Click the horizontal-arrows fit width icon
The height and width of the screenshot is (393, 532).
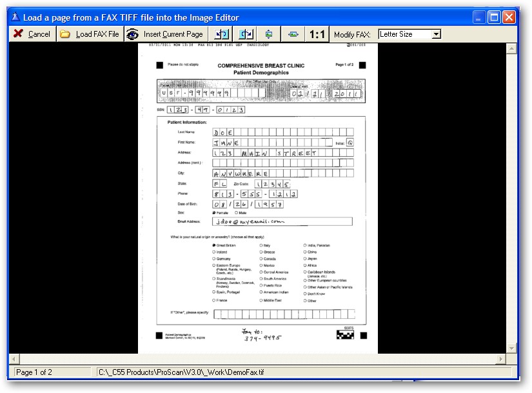(293, 34)
